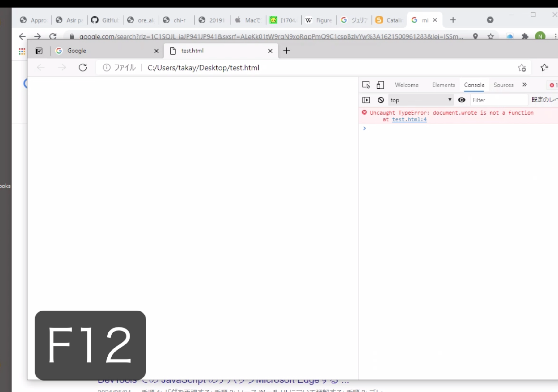Image resolution: width=558 pixels, height=392 pixels.
Task: Toggle live expression eye icon
Action: [x=462, y=100]
